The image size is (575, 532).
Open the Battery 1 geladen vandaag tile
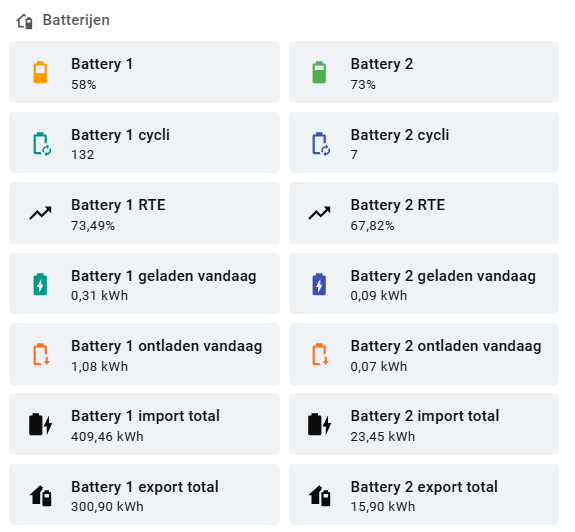point(144,283)
